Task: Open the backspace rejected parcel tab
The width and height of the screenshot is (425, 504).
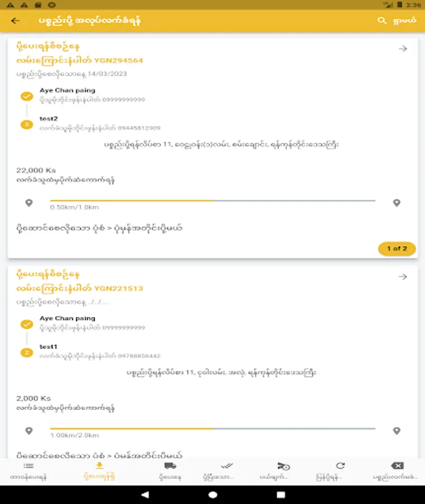Action: [396, 466]
